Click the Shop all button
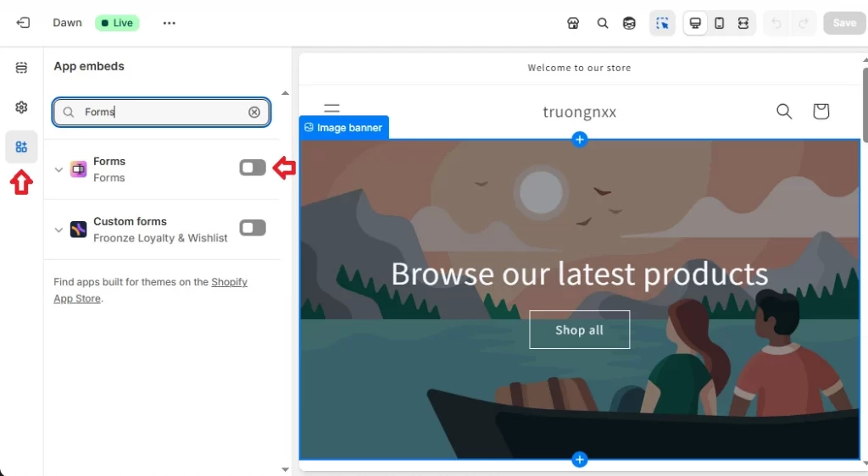This screenshot has width=868, height=476. point(580,329)
